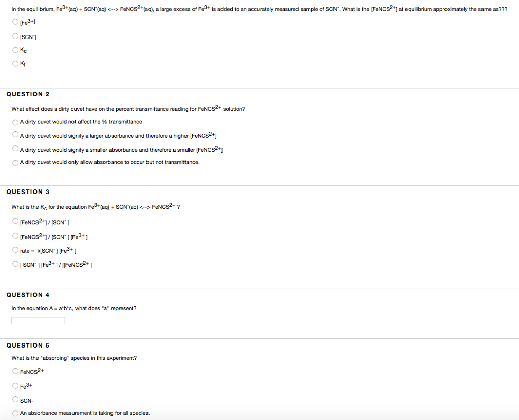Select the [Fe3+] answer option
Screen dimensions: 519x420
pyautogui.click(x=15, y=22)
